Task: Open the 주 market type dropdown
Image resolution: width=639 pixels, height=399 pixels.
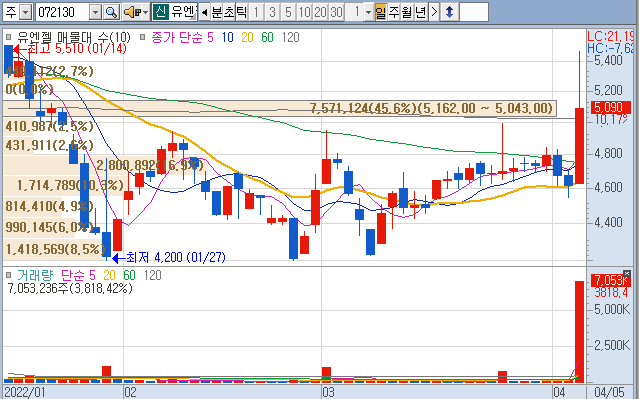Action: click(25, 12)
